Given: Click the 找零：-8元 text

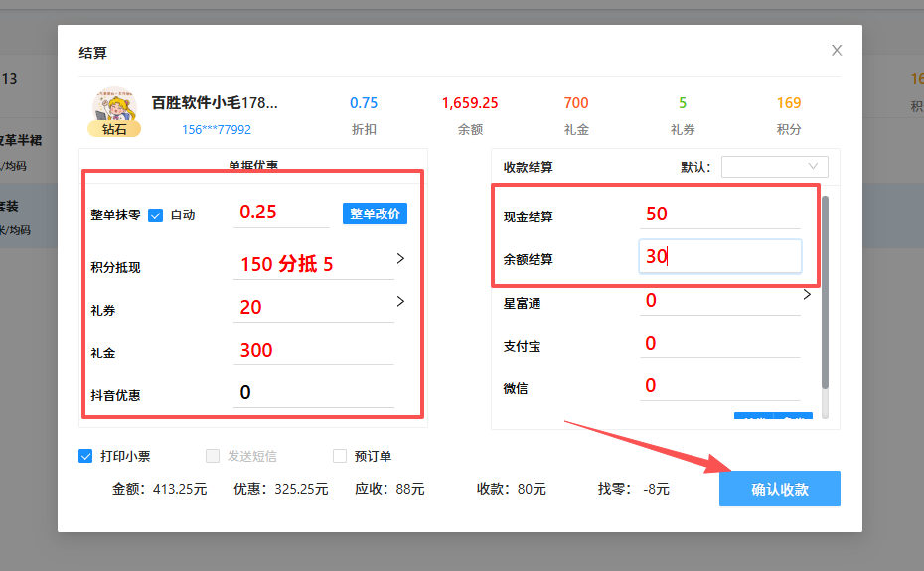Looking at the screenshot, I should 634,490.
